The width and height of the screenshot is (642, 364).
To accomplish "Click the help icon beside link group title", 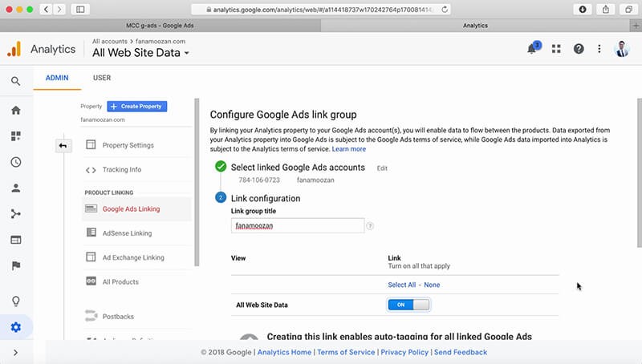I will click(370, 226).
